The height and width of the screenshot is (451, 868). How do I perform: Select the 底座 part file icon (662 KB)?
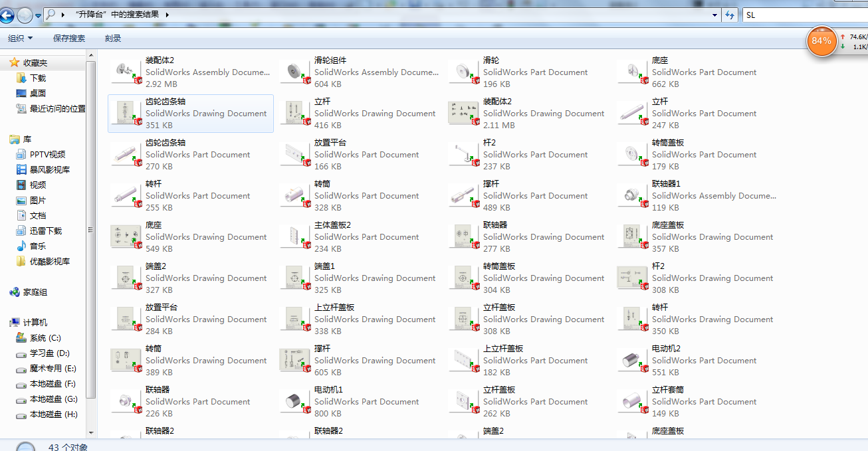(x=633, y=72)
